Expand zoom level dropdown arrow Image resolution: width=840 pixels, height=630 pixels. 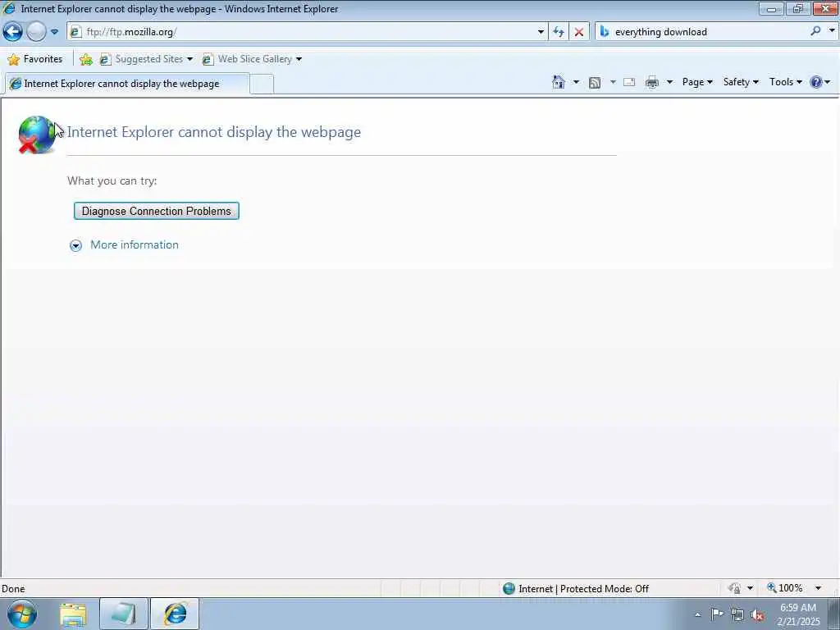(818, 588)
